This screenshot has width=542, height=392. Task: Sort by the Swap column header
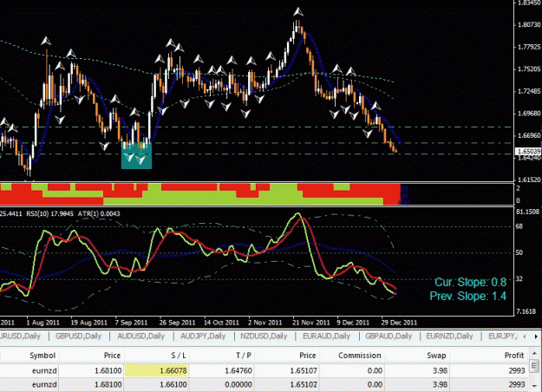coord(436,356)
